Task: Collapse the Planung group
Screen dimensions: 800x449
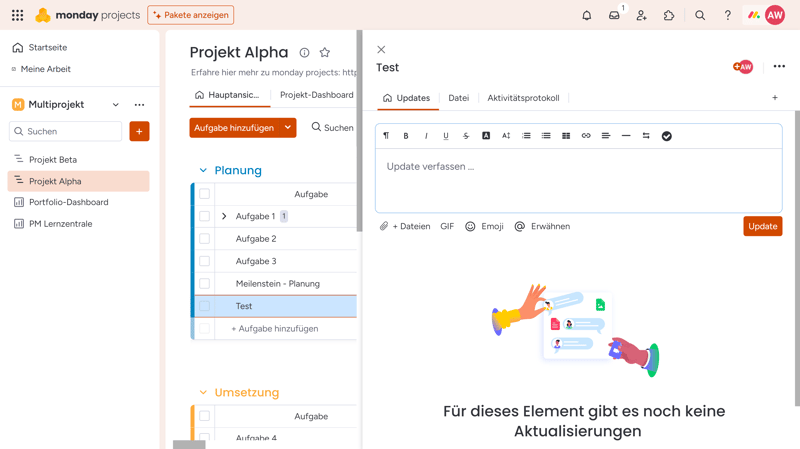Action: coord(203,171)
